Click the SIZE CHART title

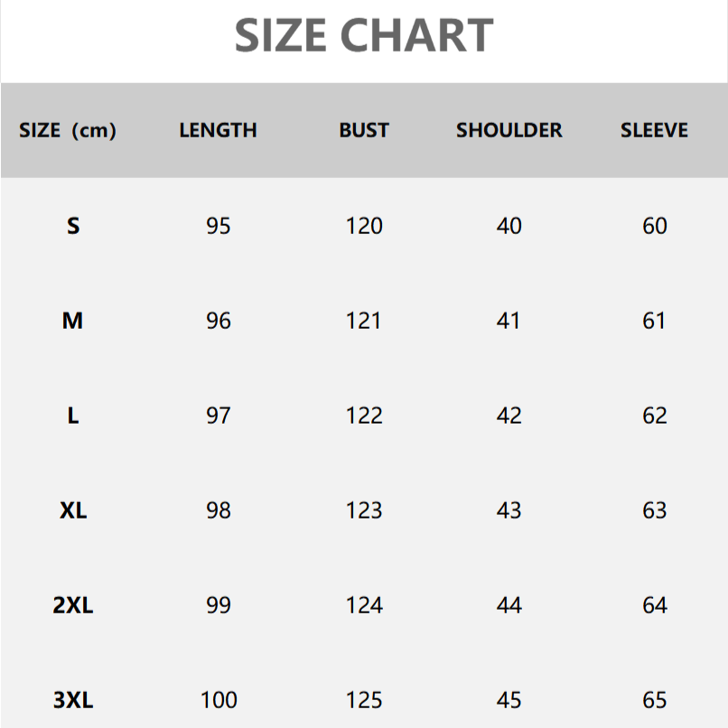pos(364,35)
